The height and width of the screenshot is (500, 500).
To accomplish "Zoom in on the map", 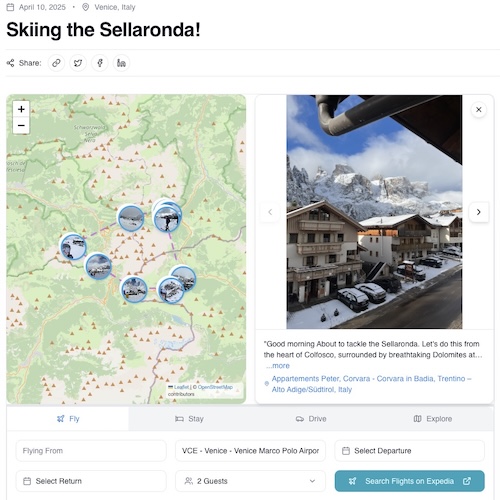I will 21,109.
